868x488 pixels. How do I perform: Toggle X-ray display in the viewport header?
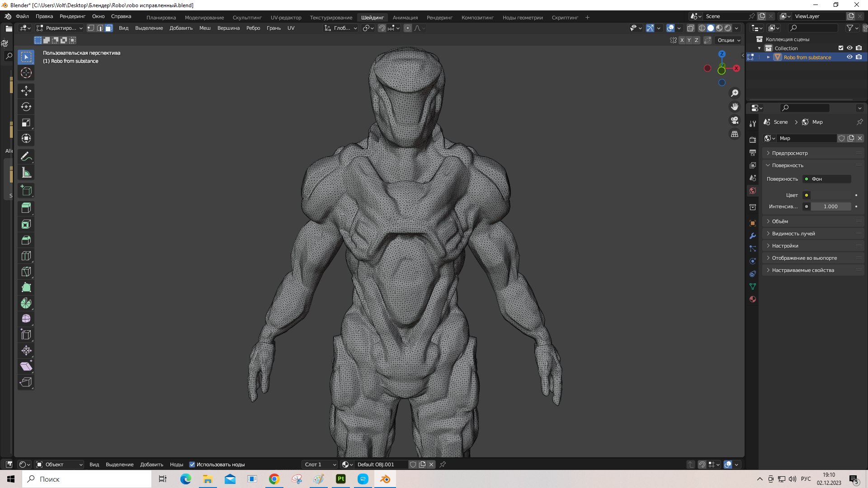[x=690, y=28]
